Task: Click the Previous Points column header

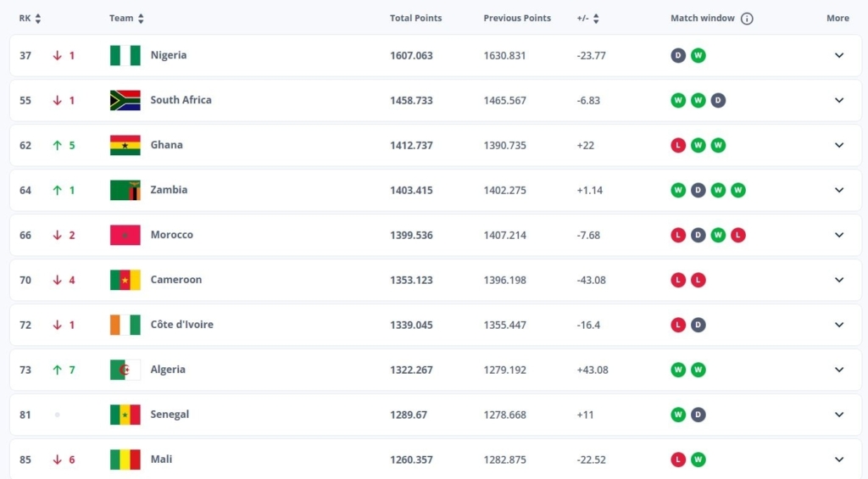Action: (517, 19)
